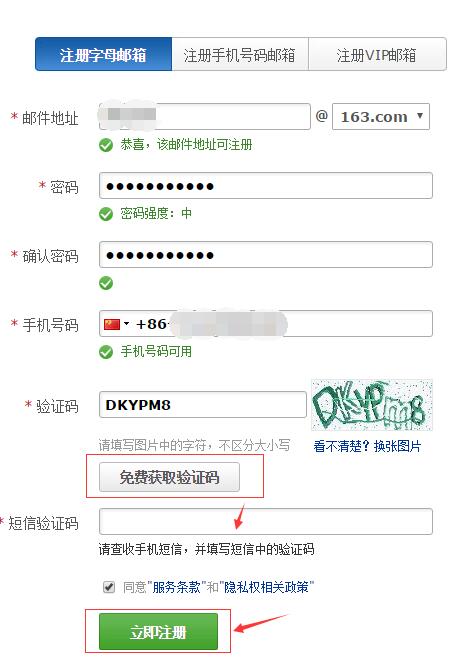This screenshot has height=659, width=470.
Task: Expand country code arrow beside flag
Action: [127, 324]
